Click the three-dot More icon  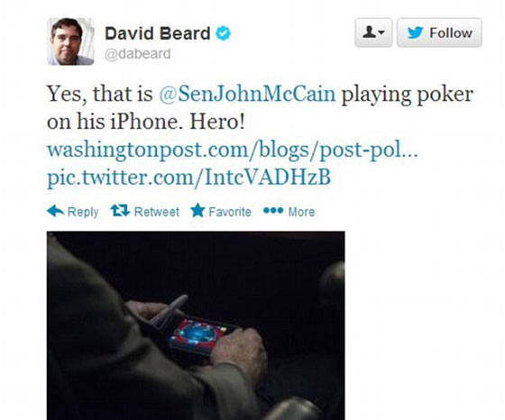(273, 211)
